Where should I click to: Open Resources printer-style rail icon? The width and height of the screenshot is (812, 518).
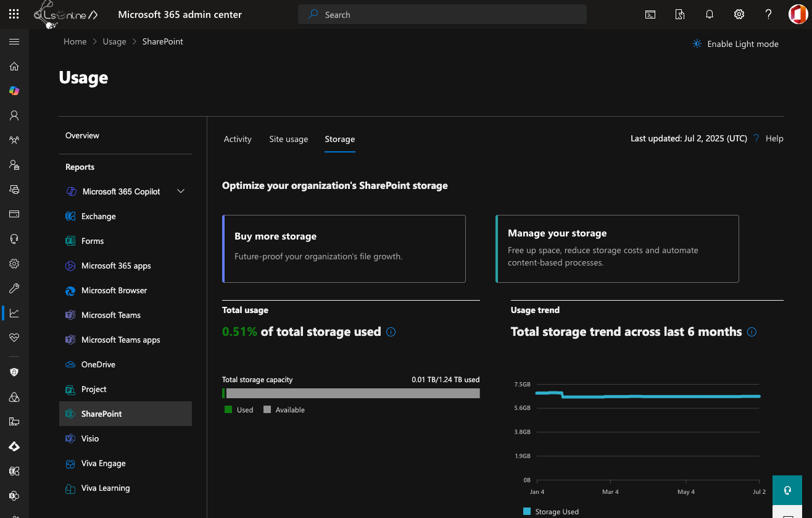[14, 190]
